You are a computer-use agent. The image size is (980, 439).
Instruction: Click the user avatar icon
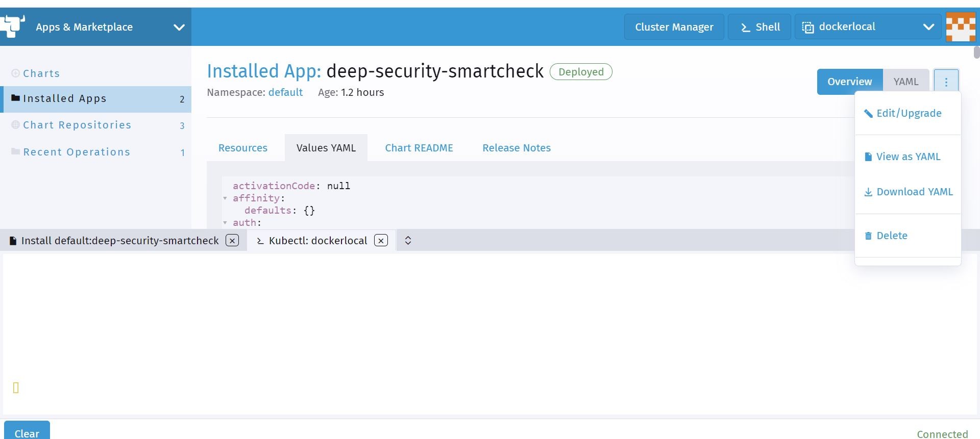pyautogui.click(x=961, y=27)
